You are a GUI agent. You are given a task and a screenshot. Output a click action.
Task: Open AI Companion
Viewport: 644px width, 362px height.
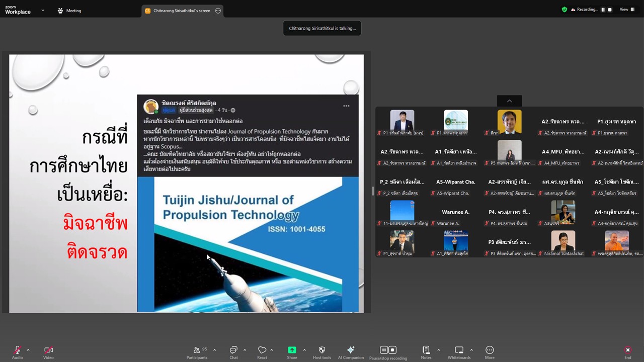point(351,352)
